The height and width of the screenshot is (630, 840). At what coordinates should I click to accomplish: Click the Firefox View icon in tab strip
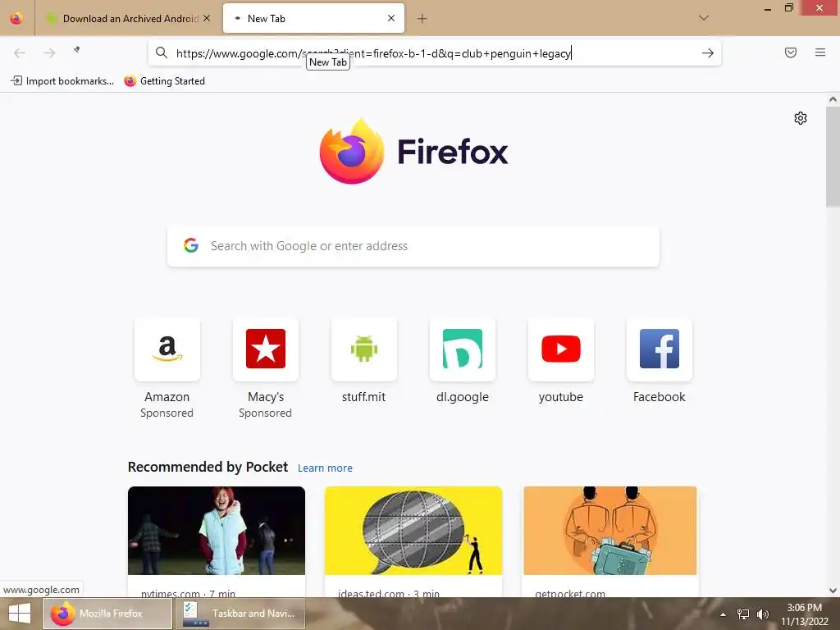pos(16,18)
